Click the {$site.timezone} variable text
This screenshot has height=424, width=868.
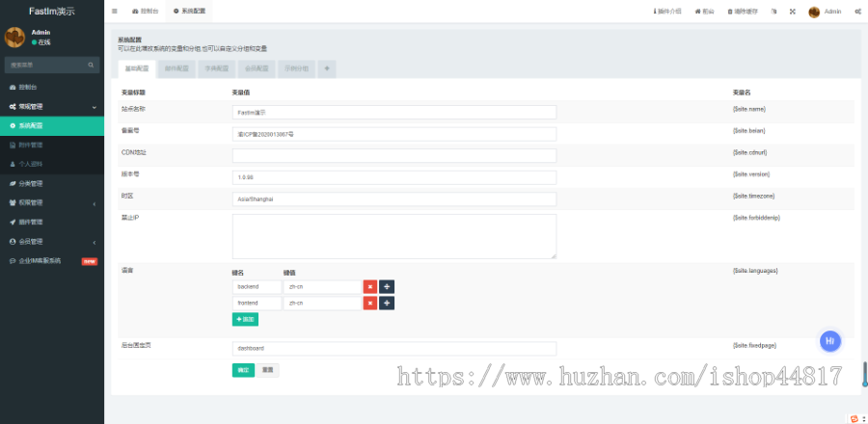[753, 196]
